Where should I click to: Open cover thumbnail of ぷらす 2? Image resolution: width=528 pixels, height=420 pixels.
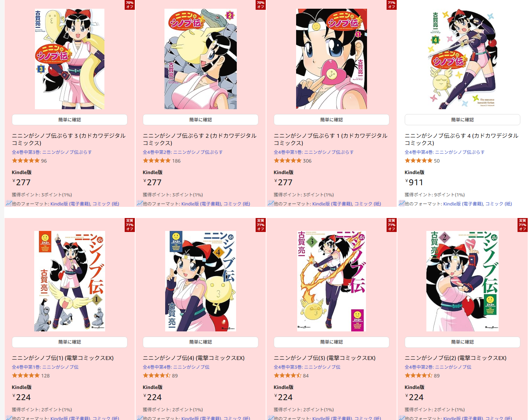coord(200,59)
